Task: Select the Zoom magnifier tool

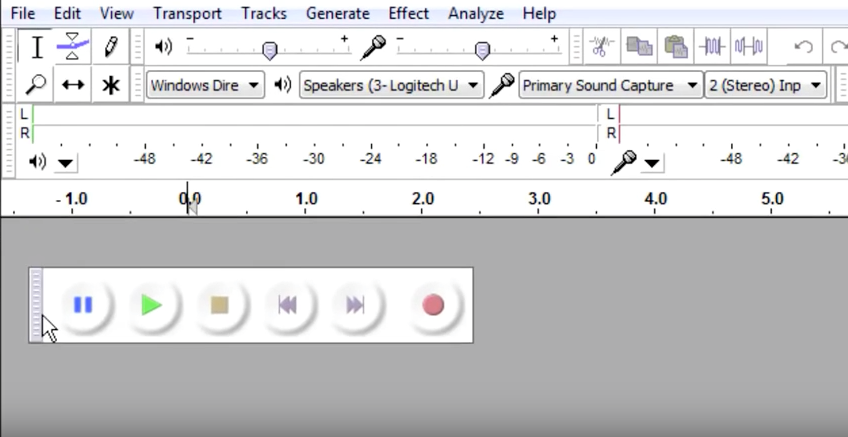Action: click(36, 85)
